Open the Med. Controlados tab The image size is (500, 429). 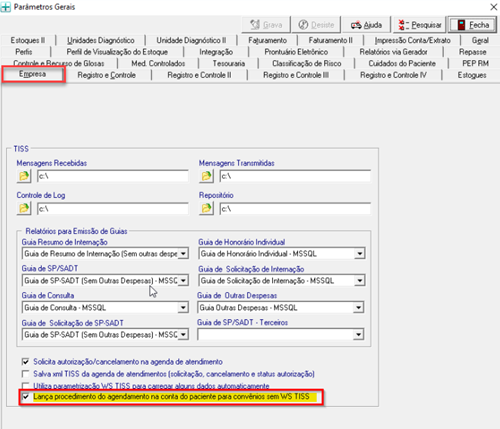pyautogui.click(x=158, y=63)
